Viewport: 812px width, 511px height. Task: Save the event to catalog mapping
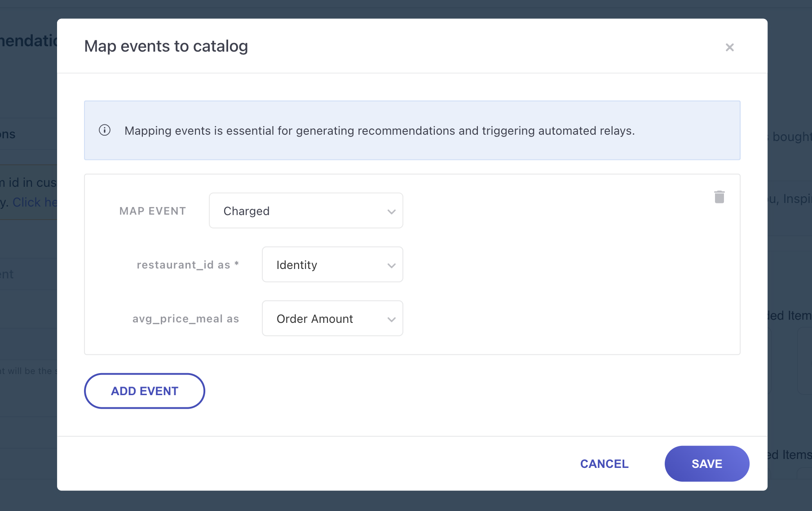pyautogui.click(x=706, y=464)
